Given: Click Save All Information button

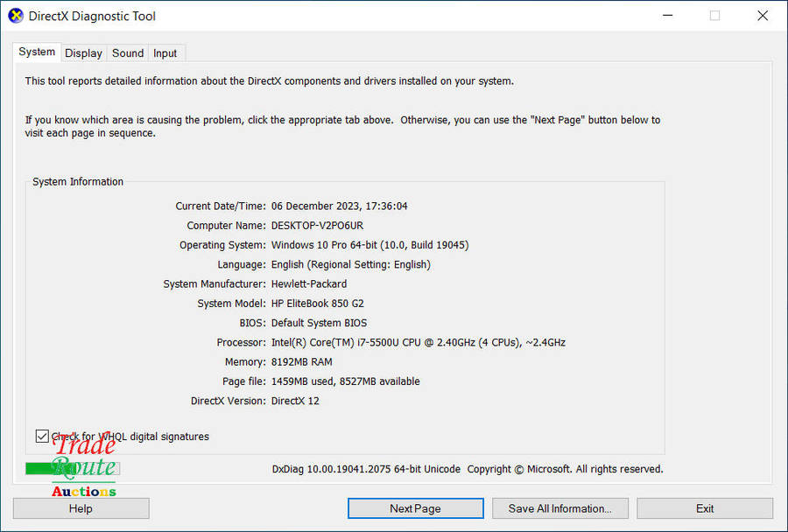Looking at the screenshot, I should tap(559, 508).
